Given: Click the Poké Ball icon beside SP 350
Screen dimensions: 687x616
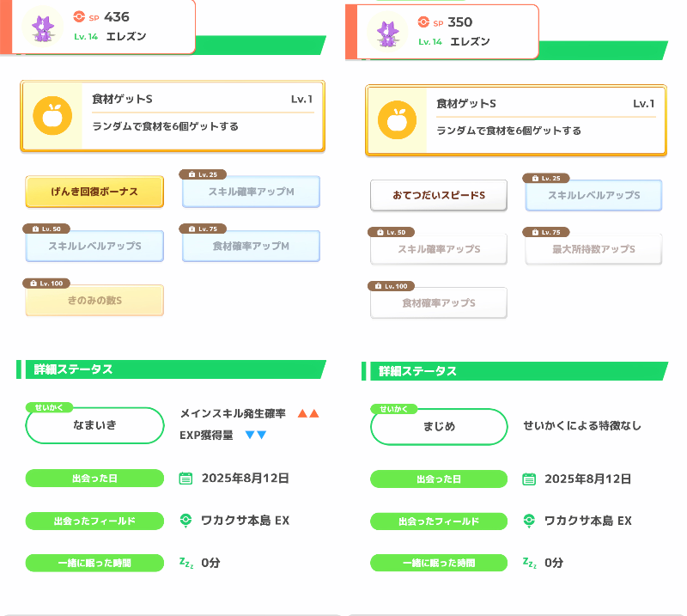Looking at the screenshot, I should click(x=423, y=22).
